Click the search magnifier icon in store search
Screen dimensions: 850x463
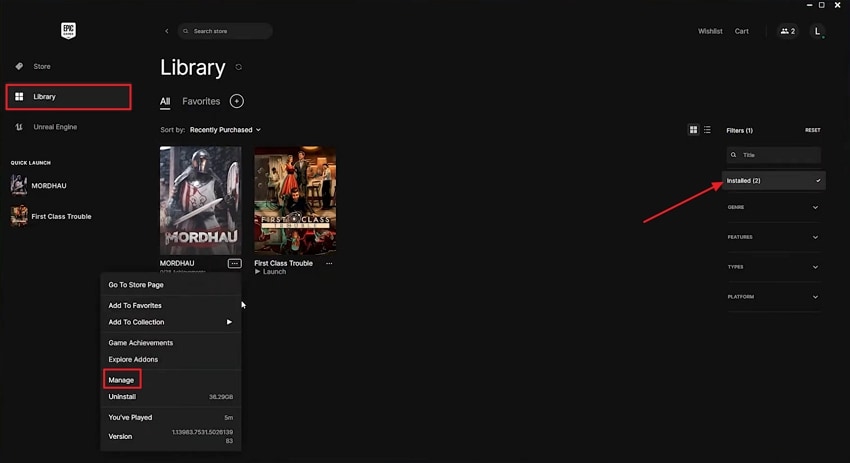(x=186, y=31)
